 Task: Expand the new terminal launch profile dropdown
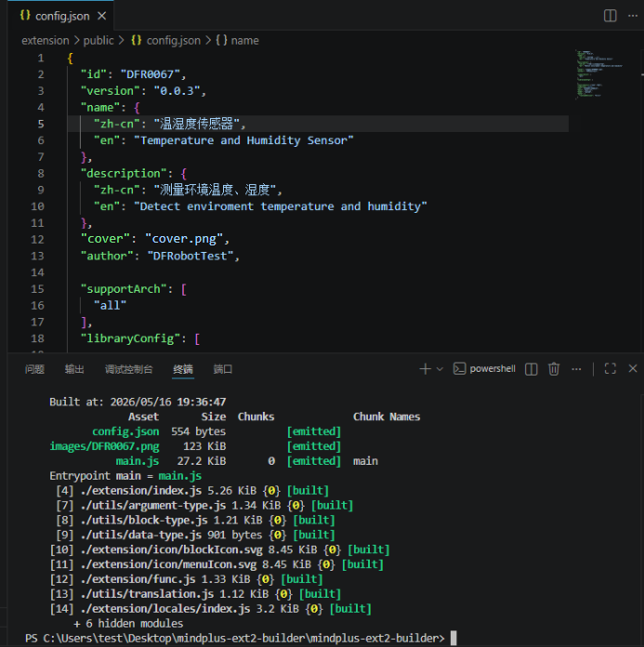(440, 368)
